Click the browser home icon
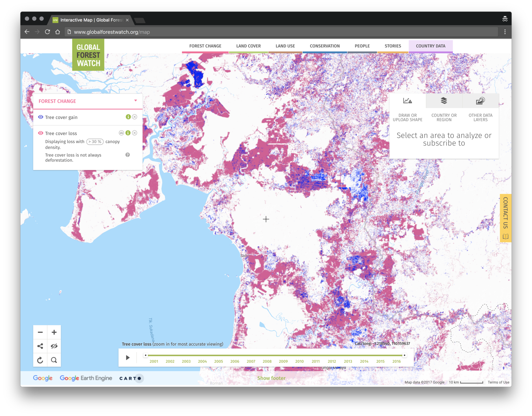Screen dimensions: 532x416 (58, 32)
